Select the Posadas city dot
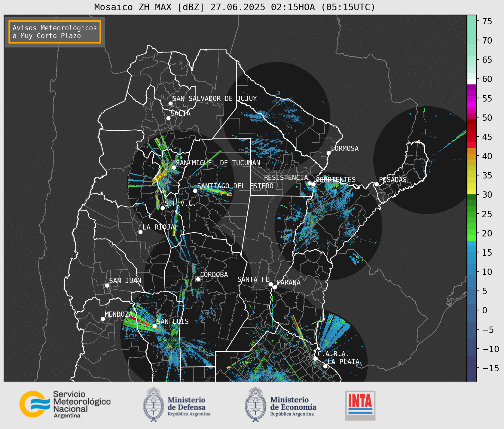The width and height of the screenshot is (504, 429). [377, 184]
